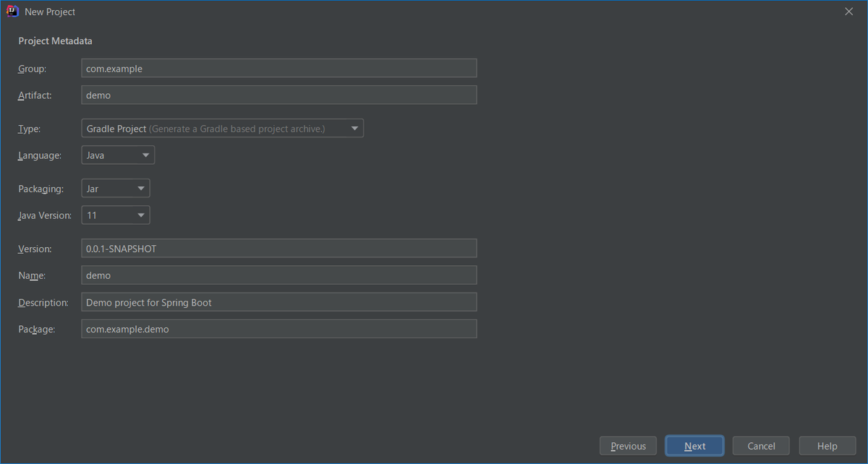Image resolution: width=868 pixels, height=464 pixels.
Task: Click the Artifact input field
Action: tap(279, 95)
